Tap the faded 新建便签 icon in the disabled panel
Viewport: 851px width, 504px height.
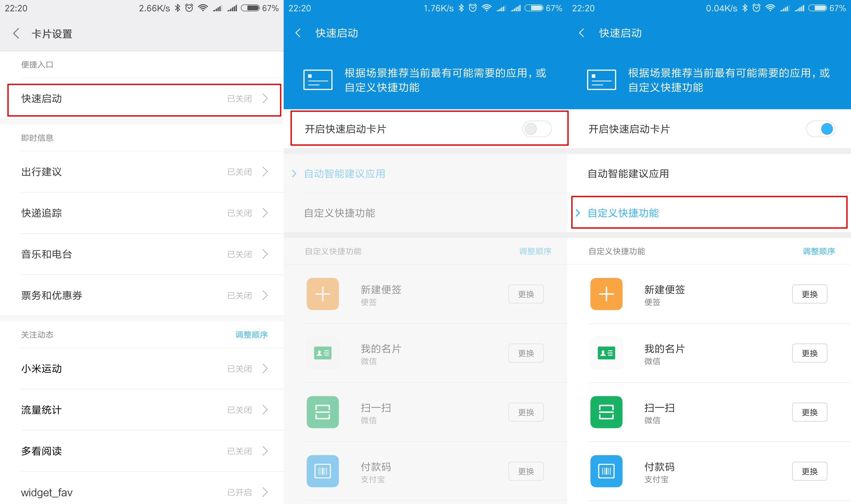[322, 294]
